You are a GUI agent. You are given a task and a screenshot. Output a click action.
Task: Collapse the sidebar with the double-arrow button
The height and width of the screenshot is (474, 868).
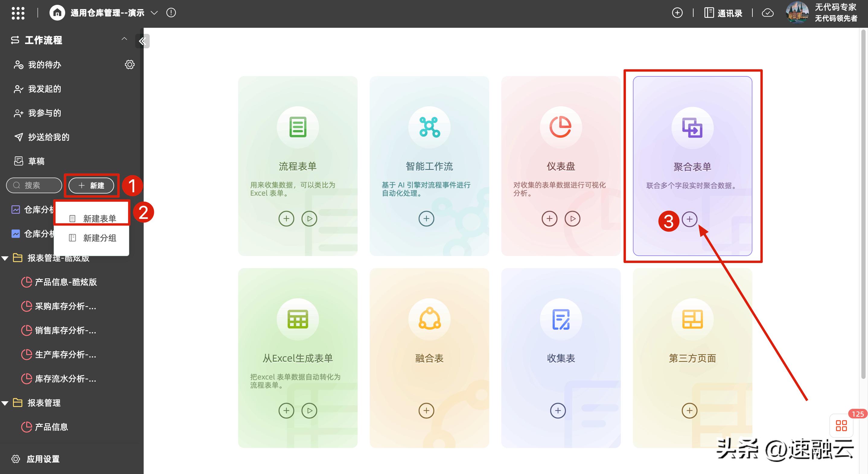(x=142, y=41)
